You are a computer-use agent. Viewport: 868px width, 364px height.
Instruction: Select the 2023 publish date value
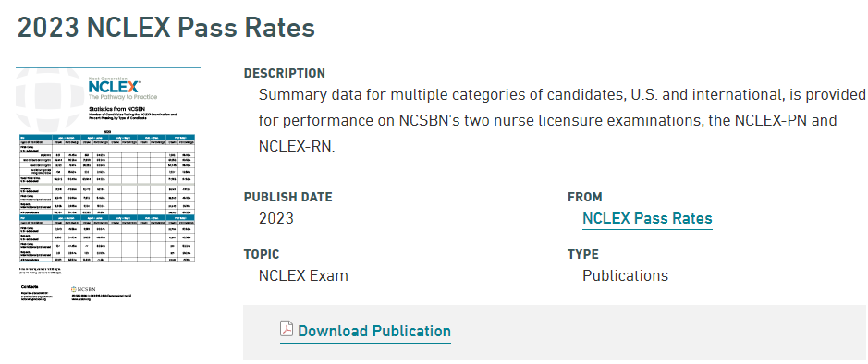tap(276, 219)
